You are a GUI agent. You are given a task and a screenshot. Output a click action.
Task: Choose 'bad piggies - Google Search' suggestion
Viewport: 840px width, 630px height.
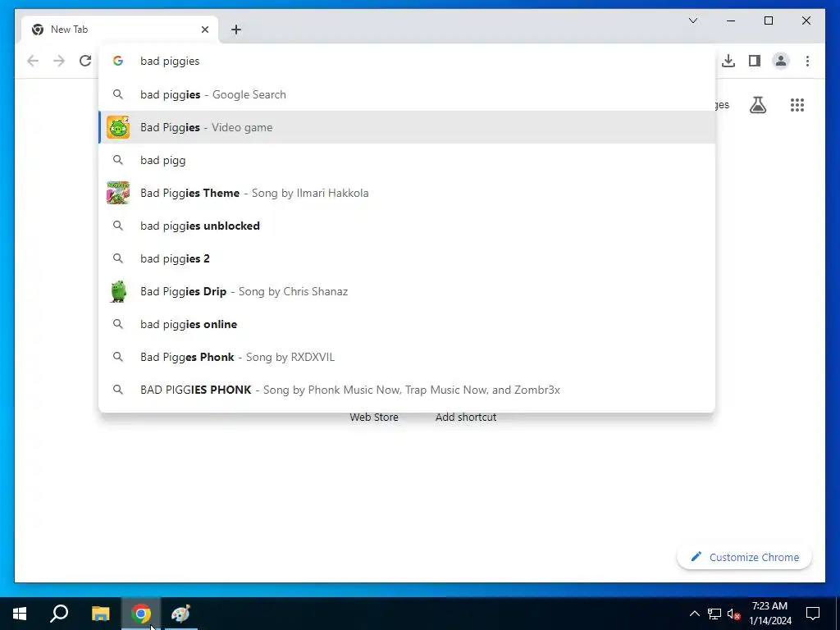(407, 95)
